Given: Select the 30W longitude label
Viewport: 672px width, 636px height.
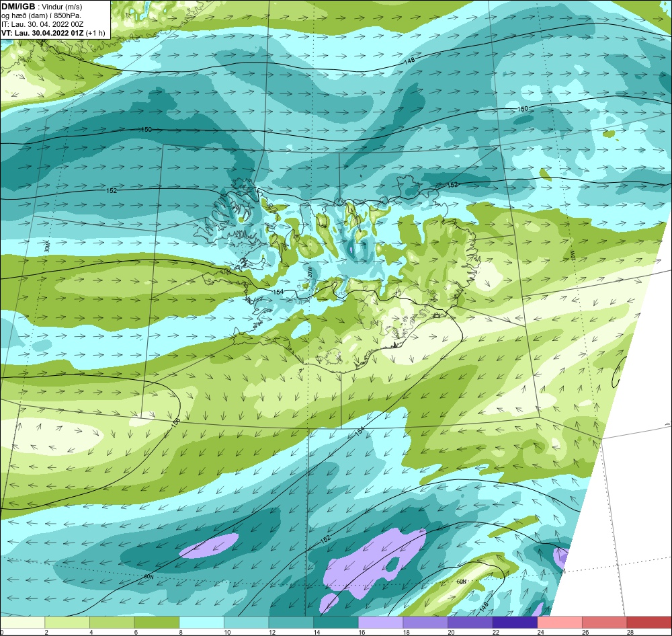Looking at the screenshot, I should pyautogui.click(x=47, y=247).
